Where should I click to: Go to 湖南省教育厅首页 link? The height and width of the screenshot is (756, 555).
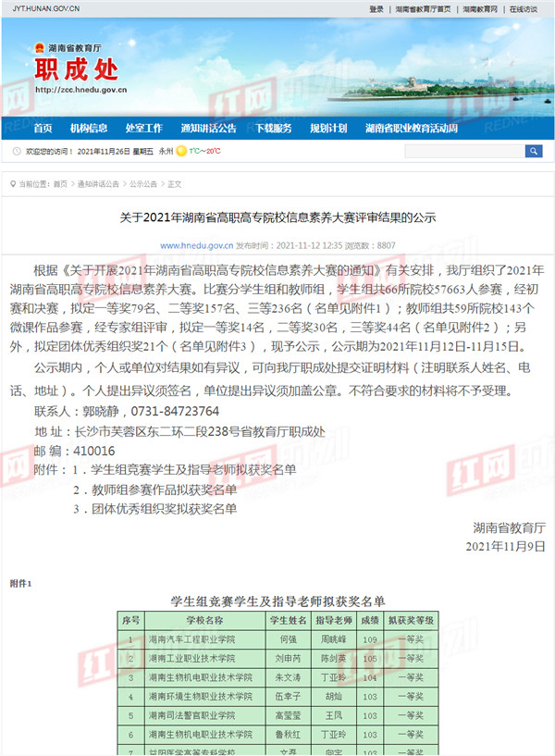423,9
